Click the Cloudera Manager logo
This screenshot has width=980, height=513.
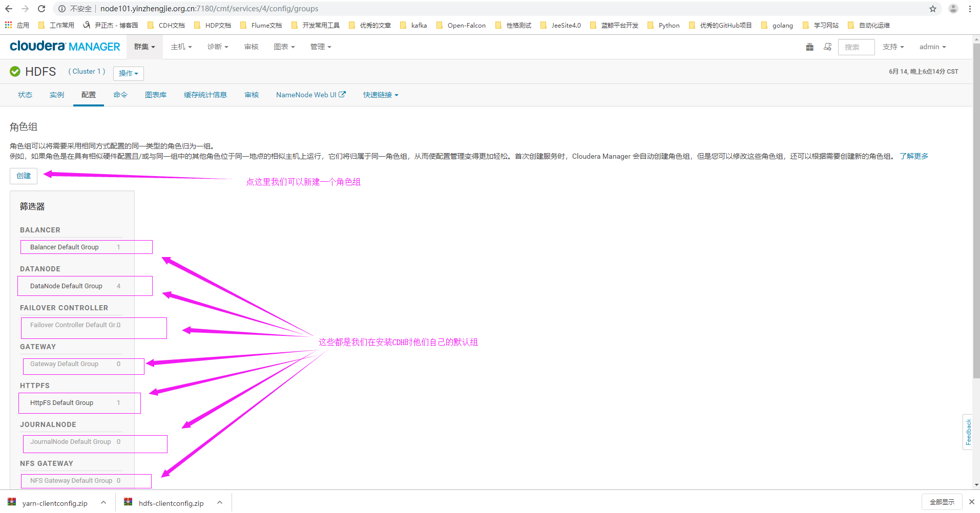point(65,47)
